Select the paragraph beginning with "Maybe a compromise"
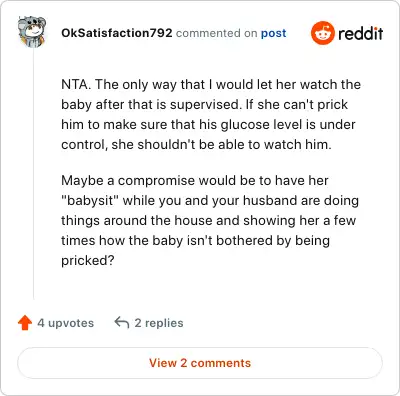This screenshot has width=400, height=396. pyautogui.click(x=210, y=220)
